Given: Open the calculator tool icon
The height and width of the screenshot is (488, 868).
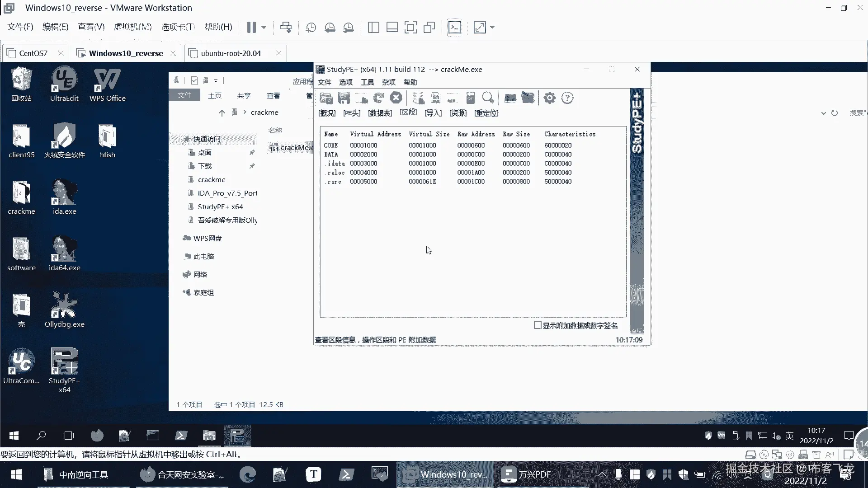Looking at the screenshot, I should [x=471, y=98].
